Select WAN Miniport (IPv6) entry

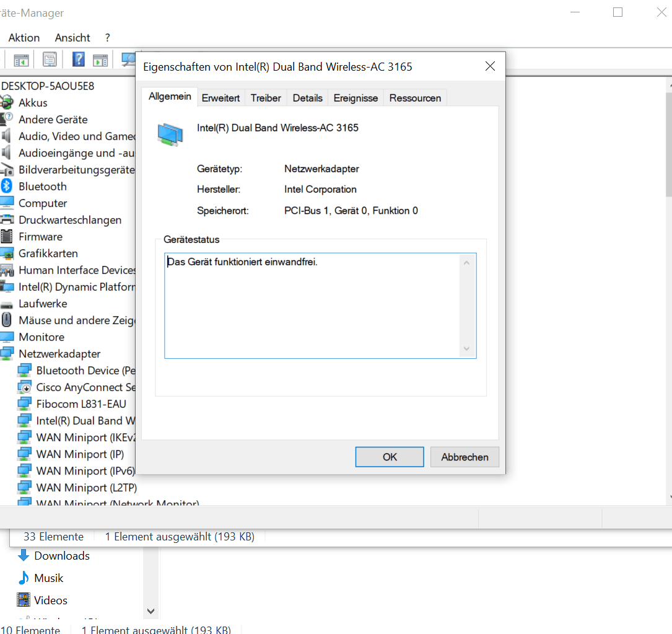tap(85, 470)
